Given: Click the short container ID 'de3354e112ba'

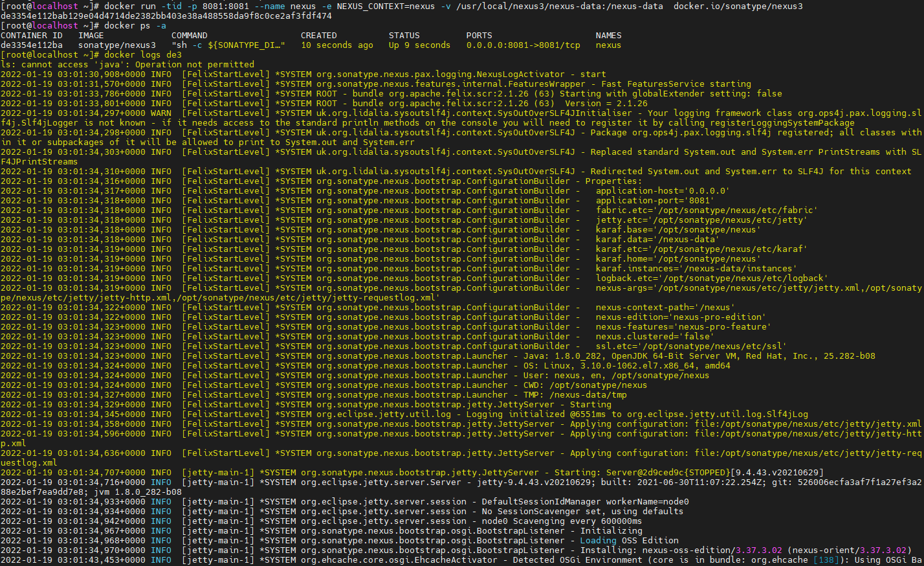Looking at the screenshot, I should pyautogui.click(x=32, y=45).
